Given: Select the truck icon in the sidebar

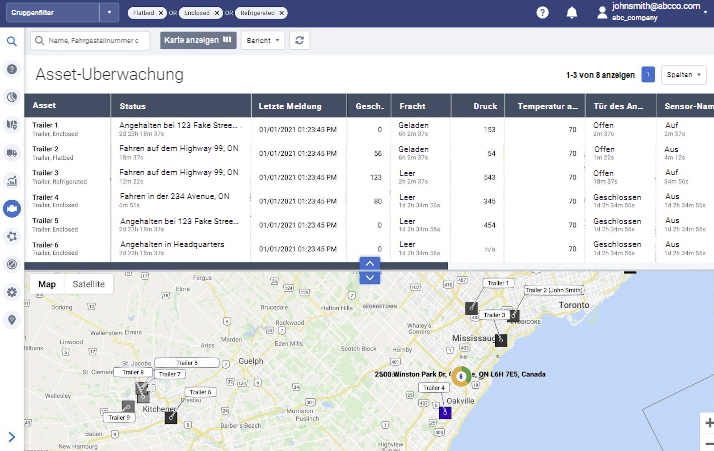Looking at the screenshot, I should click(12, 153).
